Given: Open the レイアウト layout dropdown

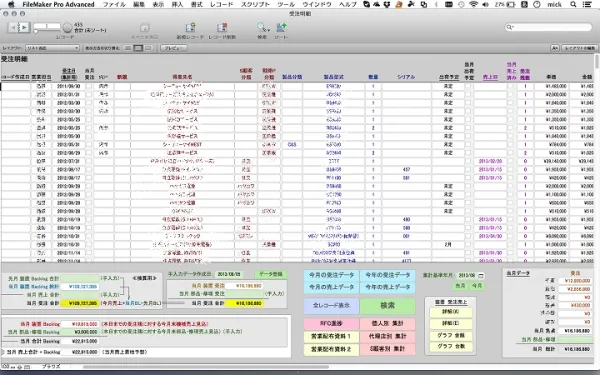Looking at the screenshot, I should 52,48.
